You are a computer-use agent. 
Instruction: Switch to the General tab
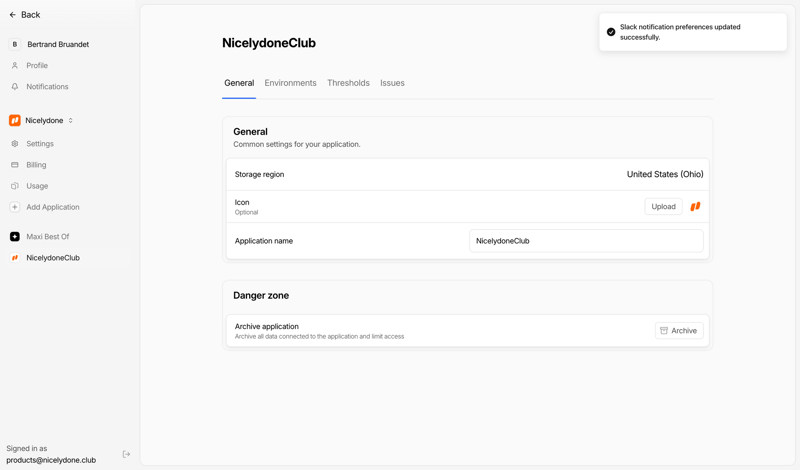pyautogui.click(x=239, y=83)
